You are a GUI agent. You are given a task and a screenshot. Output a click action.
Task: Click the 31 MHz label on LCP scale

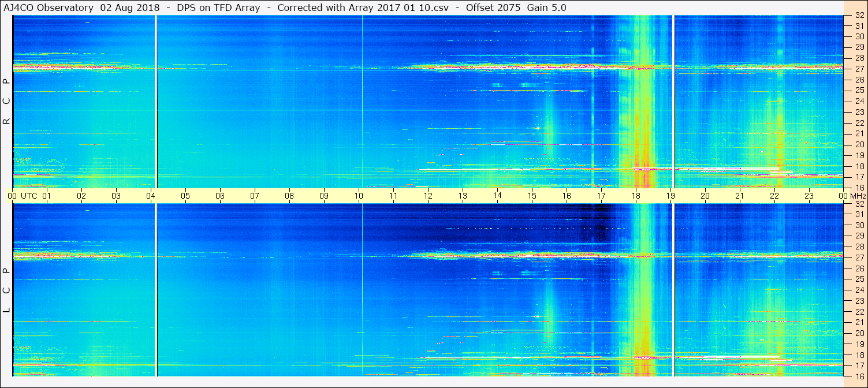(x=859, y=214)
